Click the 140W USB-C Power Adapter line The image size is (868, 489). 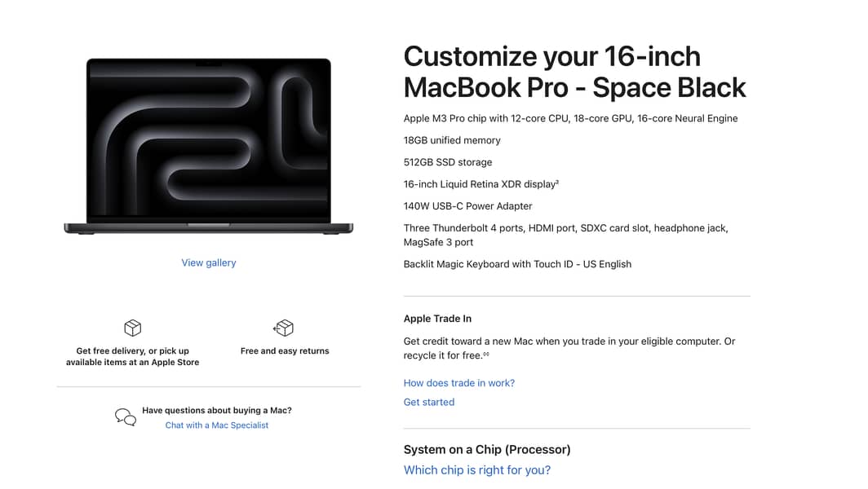pyautogui.click(x=467, y=206)
